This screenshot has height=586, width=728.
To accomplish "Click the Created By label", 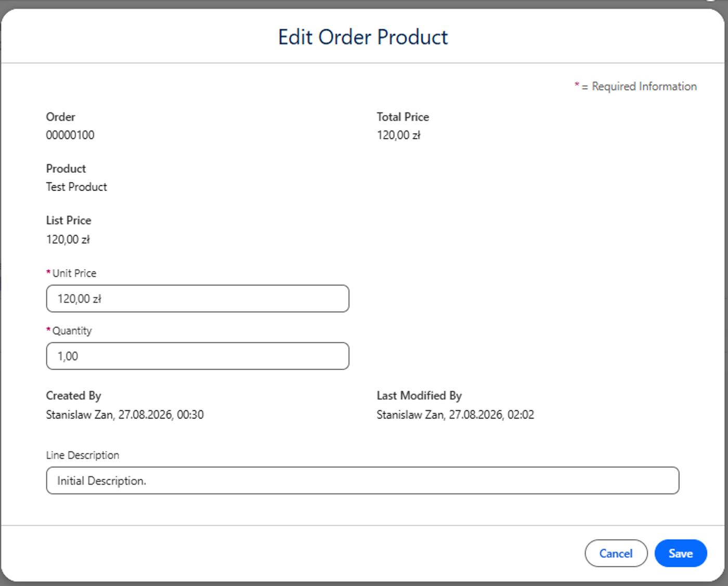I will 73,396.
